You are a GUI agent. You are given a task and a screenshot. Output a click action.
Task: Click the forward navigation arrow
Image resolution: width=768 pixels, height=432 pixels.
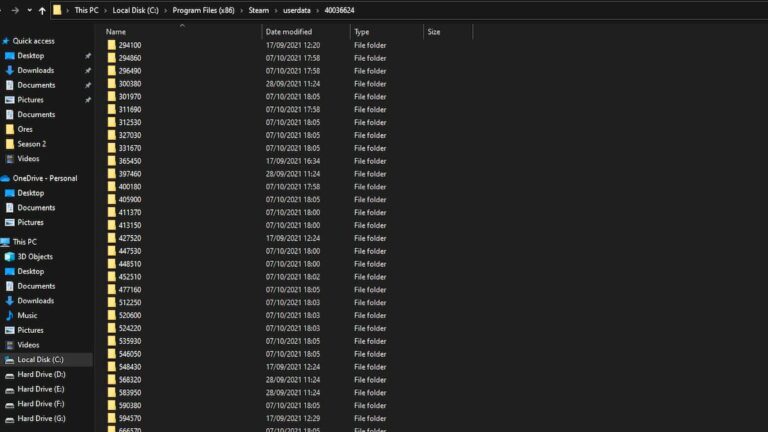15,10
